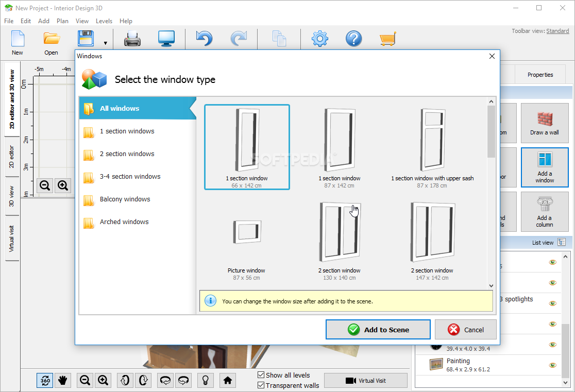The width and height of the screenshot is (575, 392).
Task: Click the Print icon in toolbar
Action: coord(132,39)
